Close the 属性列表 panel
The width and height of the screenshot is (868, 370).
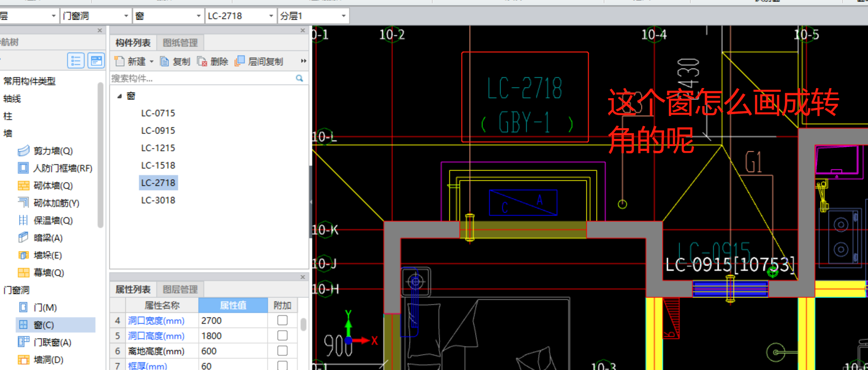[x=303, y=277]
